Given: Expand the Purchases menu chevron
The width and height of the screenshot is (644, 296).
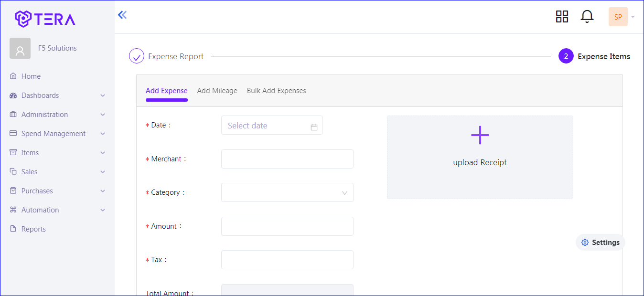Looking at the screenshot, I should (x=103, y=191).
